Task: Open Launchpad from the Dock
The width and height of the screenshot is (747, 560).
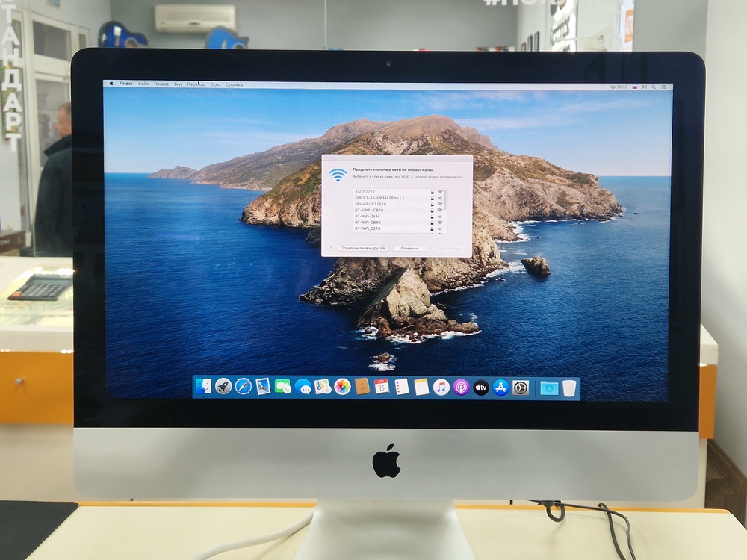Action: coord(223,387)
